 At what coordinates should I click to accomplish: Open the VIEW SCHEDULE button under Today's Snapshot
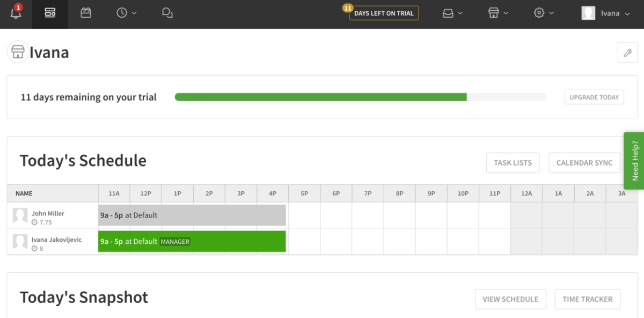tap(510, 299)
